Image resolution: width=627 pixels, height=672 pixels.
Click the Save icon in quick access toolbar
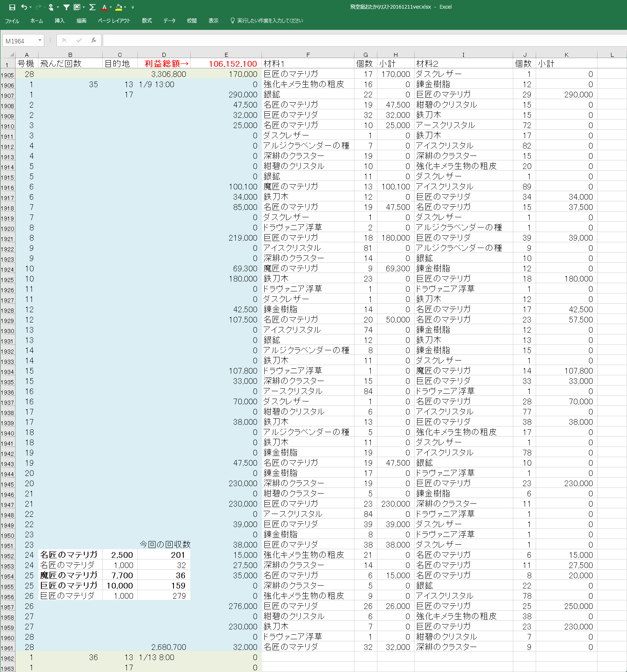tap(12, 7)
